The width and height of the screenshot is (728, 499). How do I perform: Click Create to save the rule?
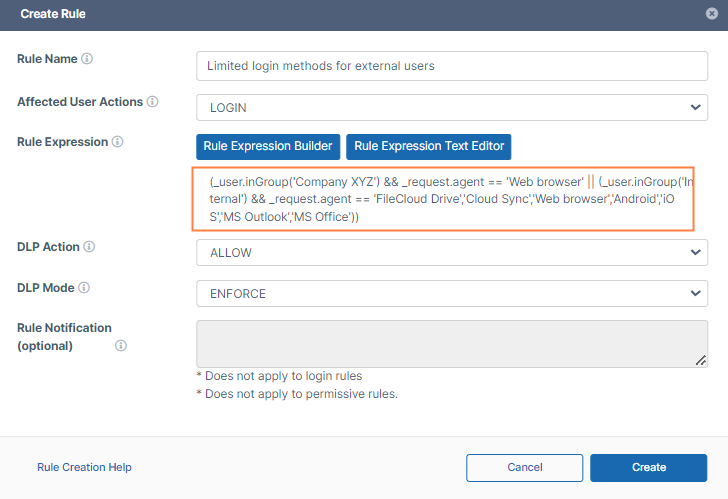click(x=648, y=467)
